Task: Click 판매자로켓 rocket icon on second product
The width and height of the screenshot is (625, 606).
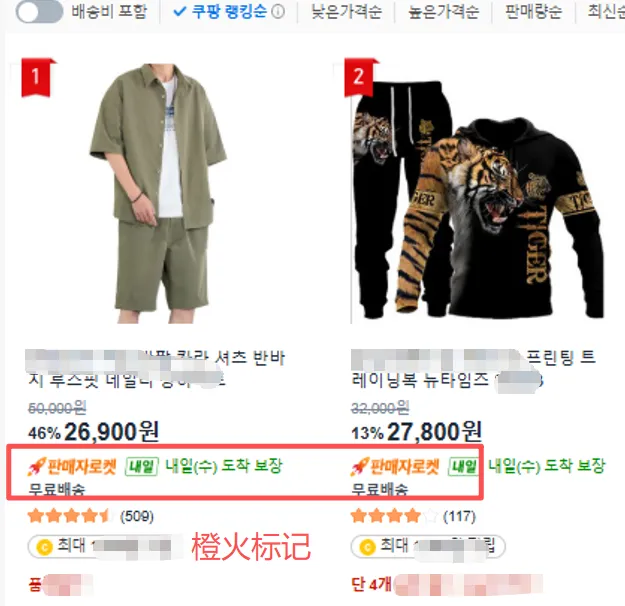Action: [x=360, y=466]
